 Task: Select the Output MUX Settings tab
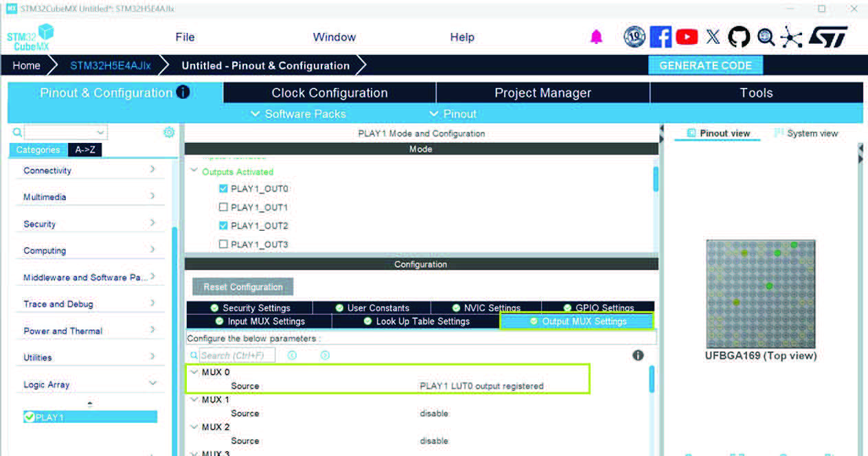tap(577, 321)
